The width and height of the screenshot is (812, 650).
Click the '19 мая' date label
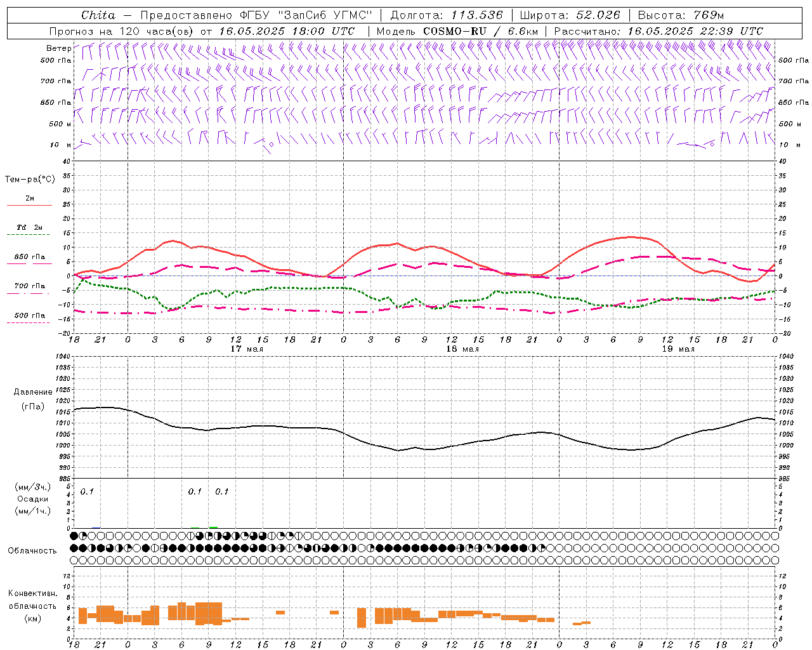coord(678,349)
